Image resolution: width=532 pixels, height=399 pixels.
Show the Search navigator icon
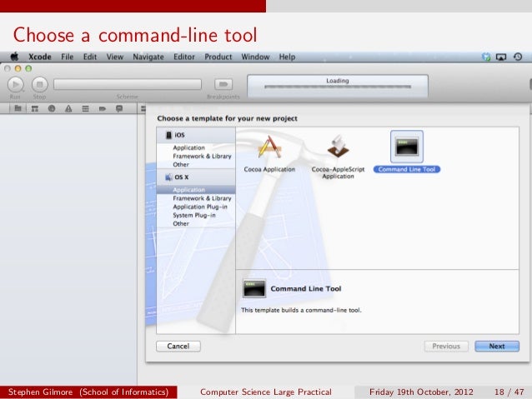[52, 108]
